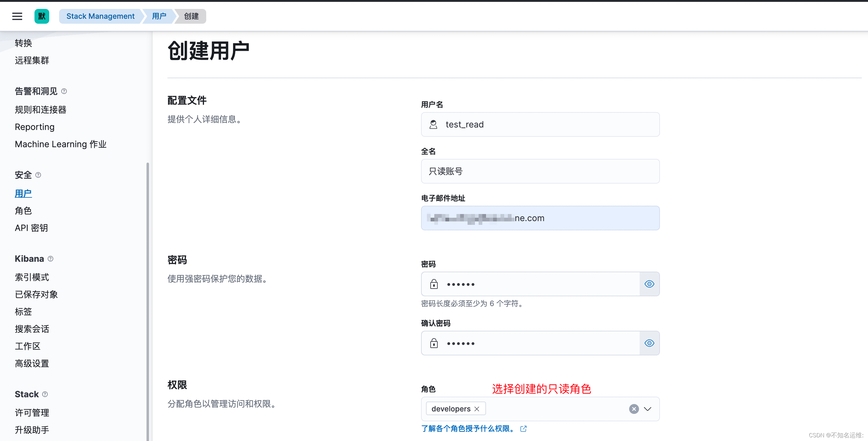This screenshot has height=441, width=868.
Task: Expand the roles dropdown selector
Action: 648,409
